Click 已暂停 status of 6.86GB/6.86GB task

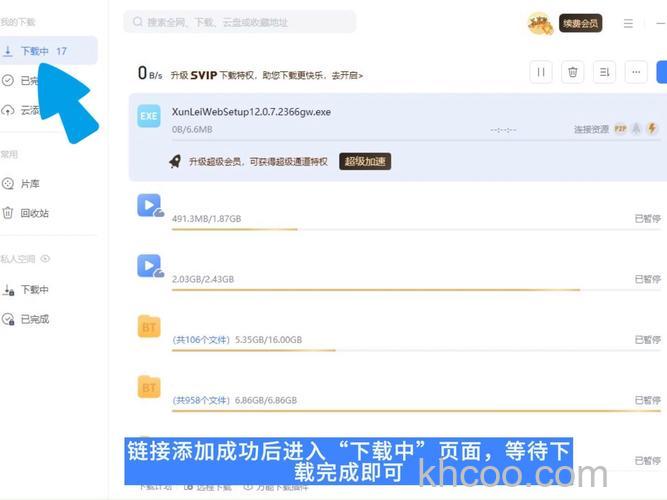click(x=647, y=400)
